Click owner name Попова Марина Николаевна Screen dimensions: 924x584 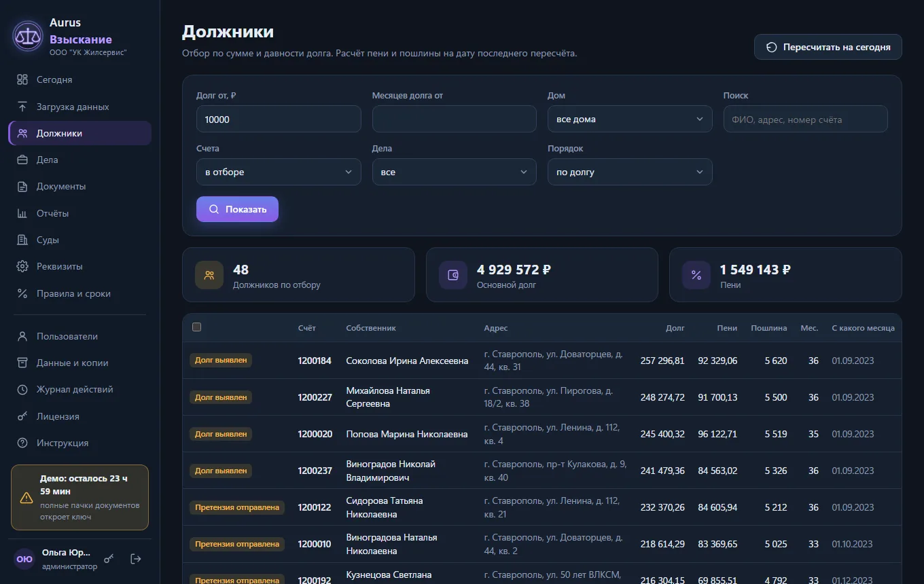pyautogui.click(x=407, y=434)
